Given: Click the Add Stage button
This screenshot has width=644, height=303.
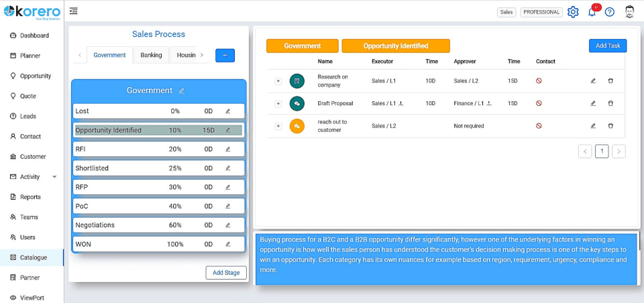Looking at the screenshot, I should 226,273.
